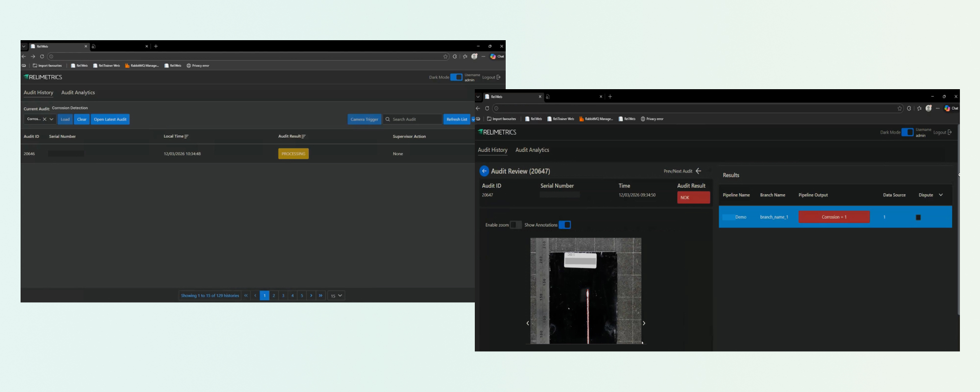Open RabbitMQ Manage... bookmark in the left window

[142, 66]
